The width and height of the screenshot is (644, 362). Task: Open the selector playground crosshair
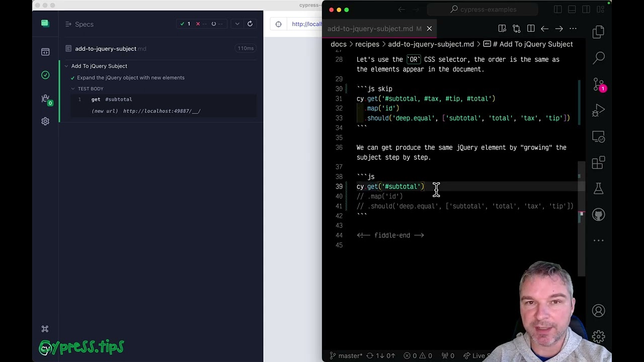tap(278, 24)
